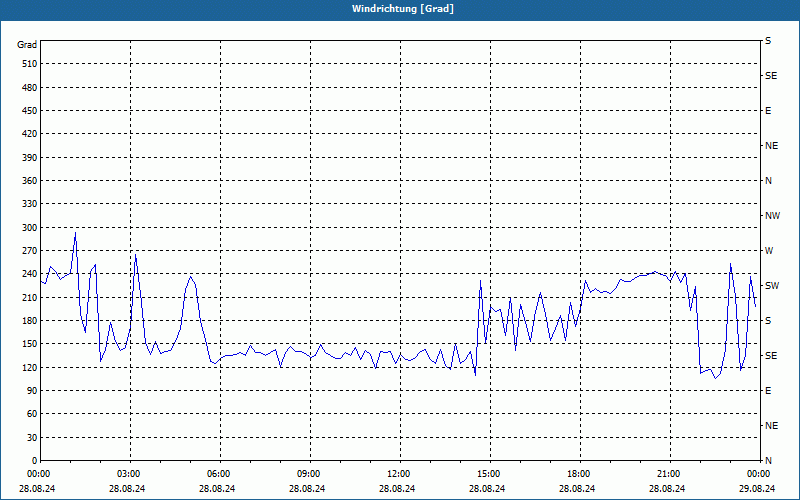The image size is (800, 500).
Task: Click the 180 degree axis label
Action: point(30,321)
